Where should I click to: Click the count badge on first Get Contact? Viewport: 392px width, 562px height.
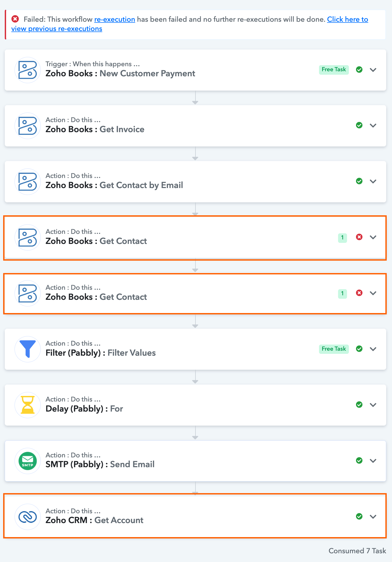click(342, 238)
